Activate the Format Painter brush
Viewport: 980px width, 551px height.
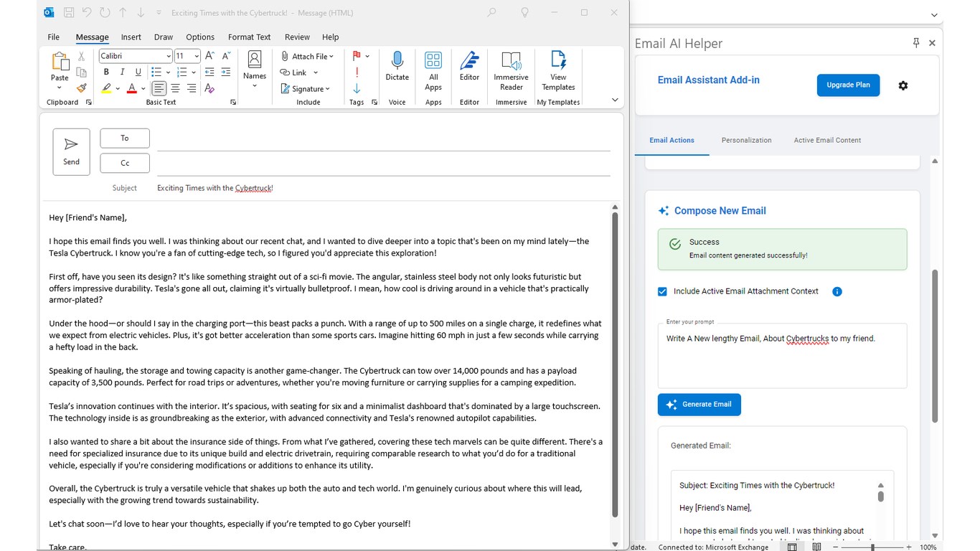click(x=81, y=88)
